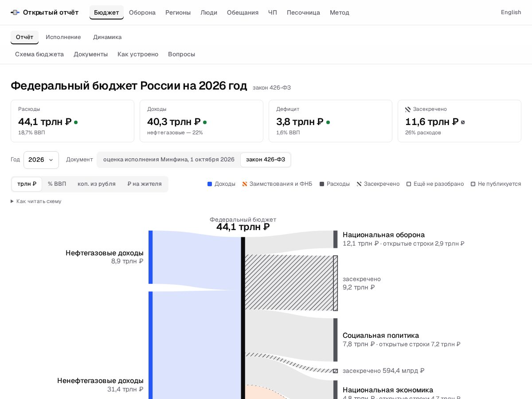Click the Доходы 40,3 трлн ₽ card

(201, 121)
